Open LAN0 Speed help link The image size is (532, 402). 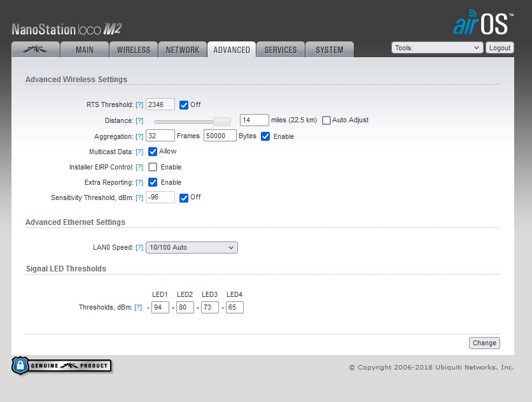139,247
